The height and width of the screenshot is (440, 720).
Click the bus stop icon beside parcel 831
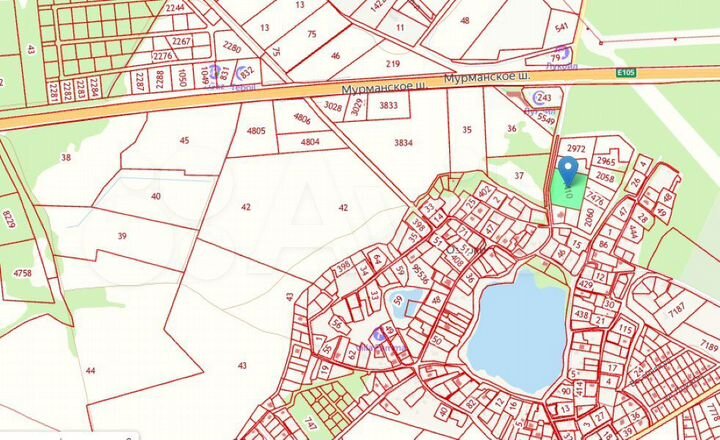tap(214, 72)
